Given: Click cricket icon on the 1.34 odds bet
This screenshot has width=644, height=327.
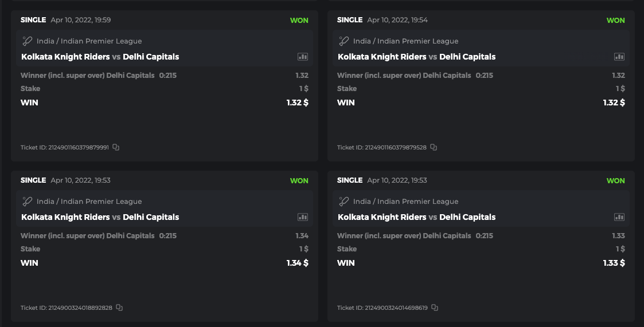Looking at the screenshot, I should point(28,202).
